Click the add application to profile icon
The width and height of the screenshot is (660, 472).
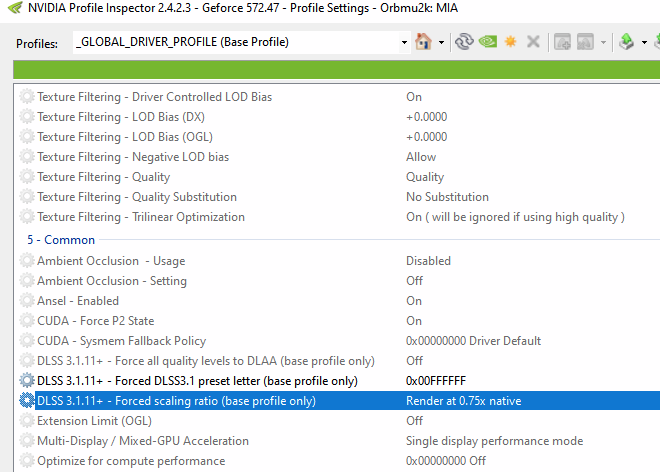pyautogui.click(x=562, y=42)
